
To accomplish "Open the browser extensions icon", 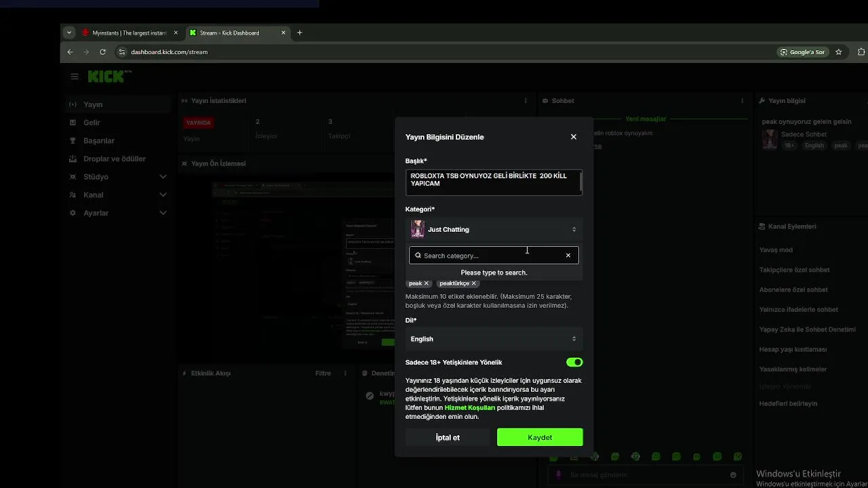I will click(861, 52).
